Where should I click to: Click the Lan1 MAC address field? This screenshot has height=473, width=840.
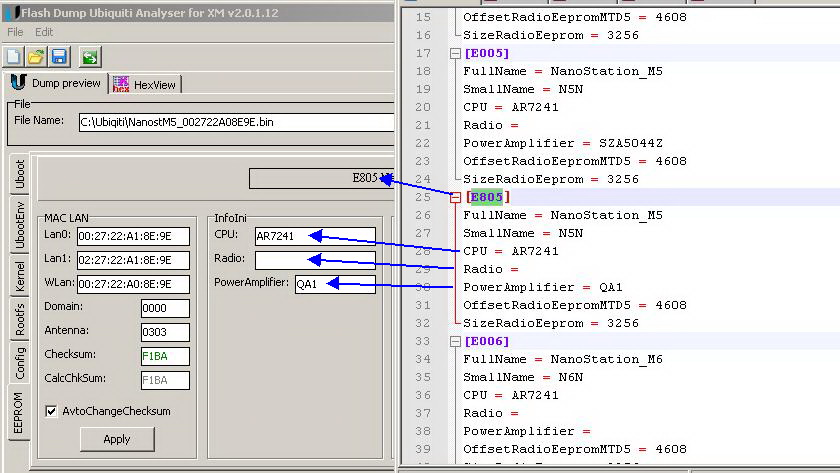click(x=133, y=260)
